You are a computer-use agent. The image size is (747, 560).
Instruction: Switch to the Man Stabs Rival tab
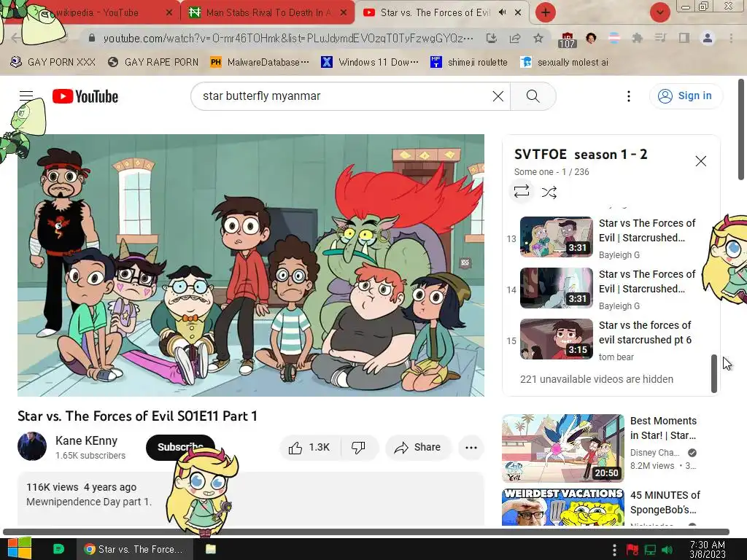tap(267, 13)
